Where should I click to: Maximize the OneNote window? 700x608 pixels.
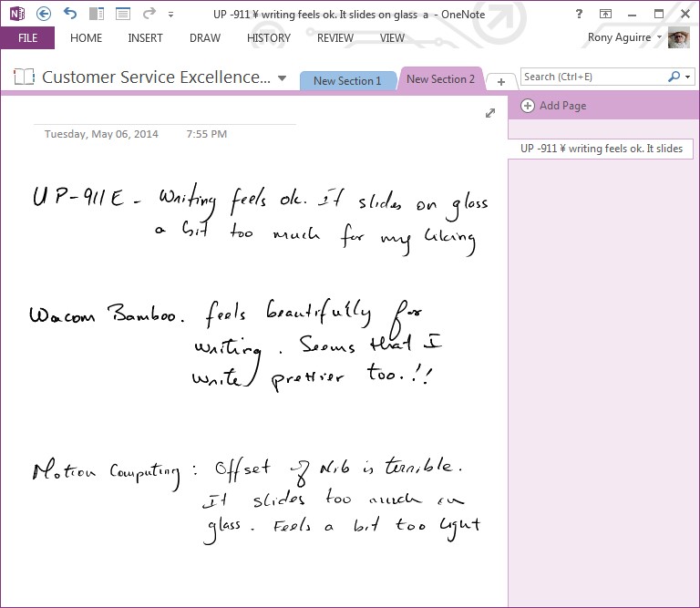pos(658,14)
